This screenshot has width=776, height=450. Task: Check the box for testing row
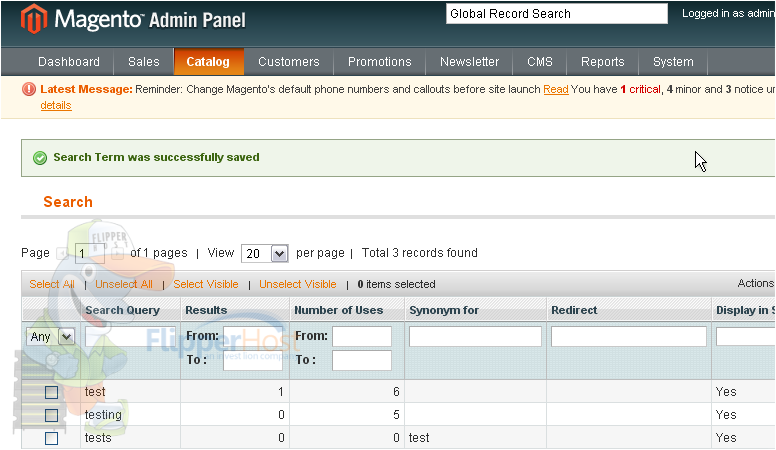51,415
